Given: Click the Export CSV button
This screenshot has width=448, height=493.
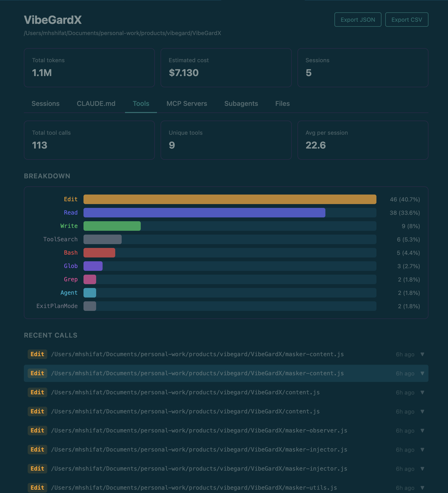Looking at the screenshot, I should (406, 20).
